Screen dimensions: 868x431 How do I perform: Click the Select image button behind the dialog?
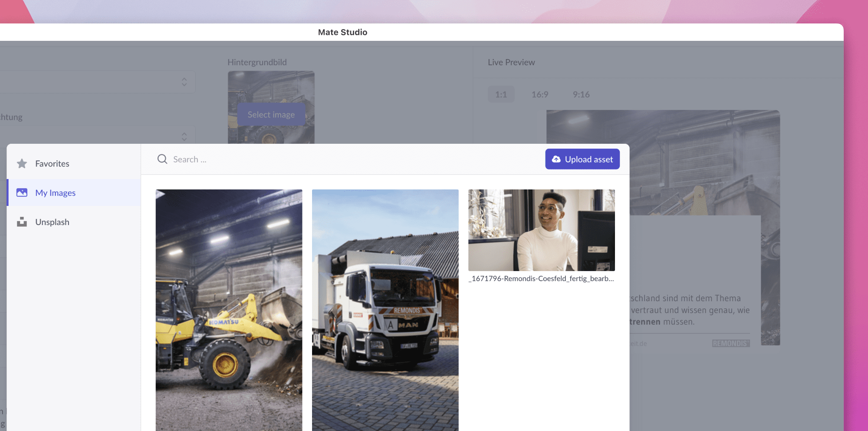click(x=271, y=115)
